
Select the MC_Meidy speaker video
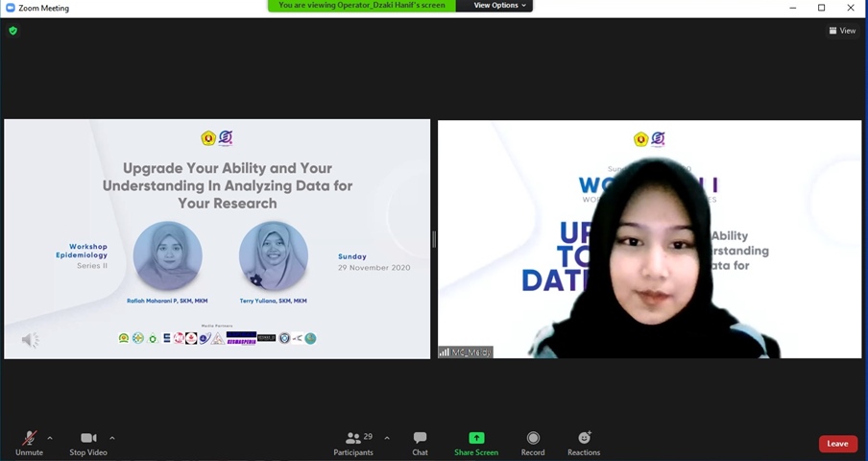[x=649, y=239]
